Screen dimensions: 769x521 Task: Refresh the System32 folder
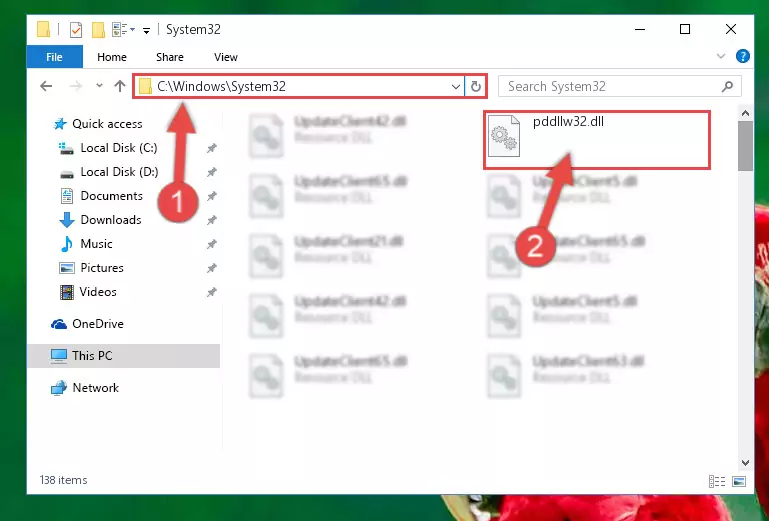click(x=476, y=87)
